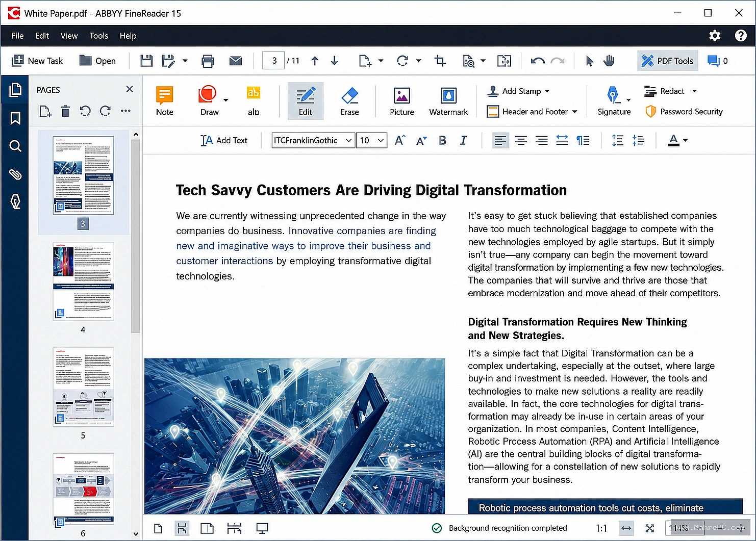Toggle justify text alignment
This screenshot has width=756, height=541.
point(562,140)
